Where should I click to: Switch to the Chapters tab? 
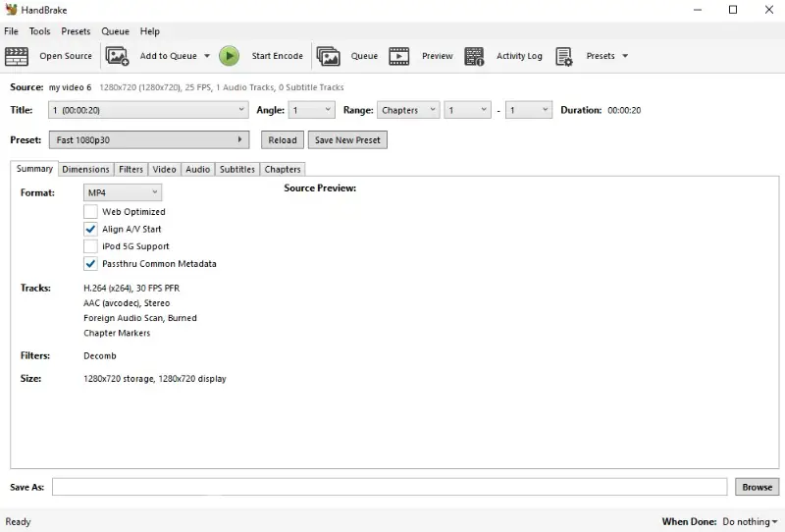[x=283, y=170]
